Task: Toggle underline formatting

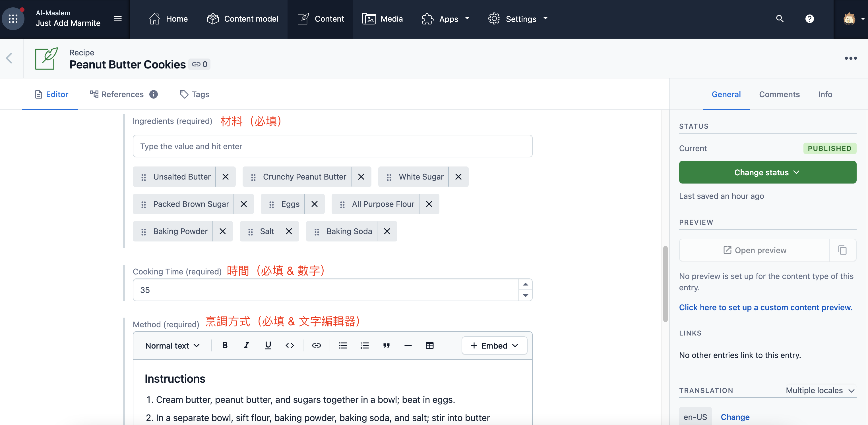Action: click(x=268, y=345)
